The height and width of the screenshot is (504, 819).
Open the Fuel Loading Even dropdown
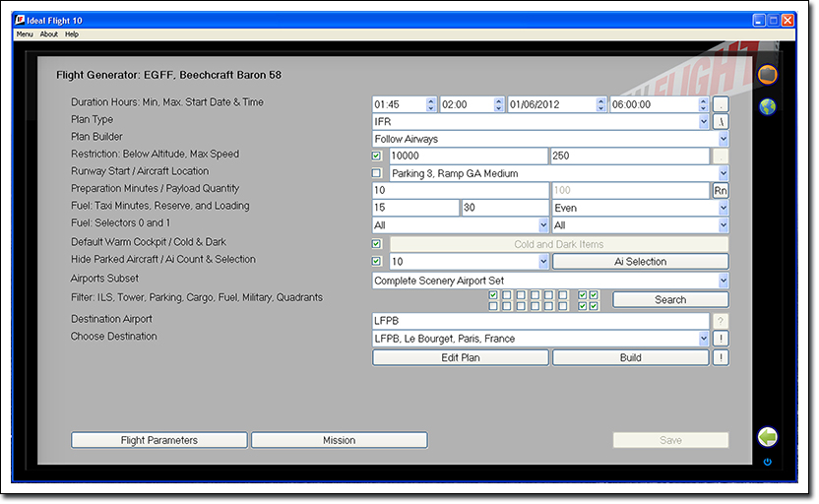pos(723,208)
